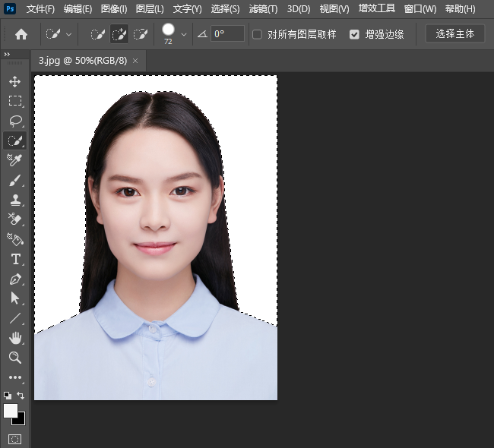Open the 图层(L) menu
This screenshot has height=448, width=494.
click(150, 9)
